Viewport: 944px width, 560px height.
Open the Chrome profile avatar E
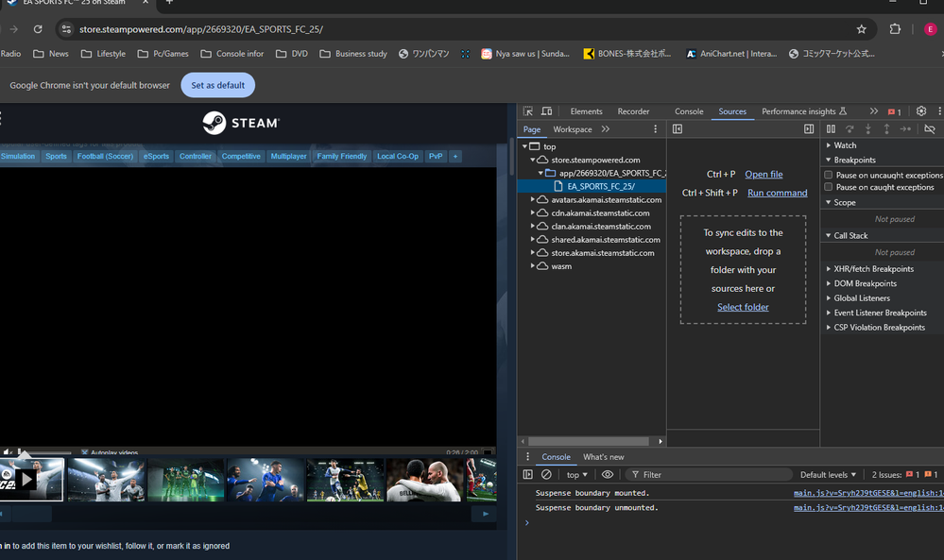tap(931, 29)
